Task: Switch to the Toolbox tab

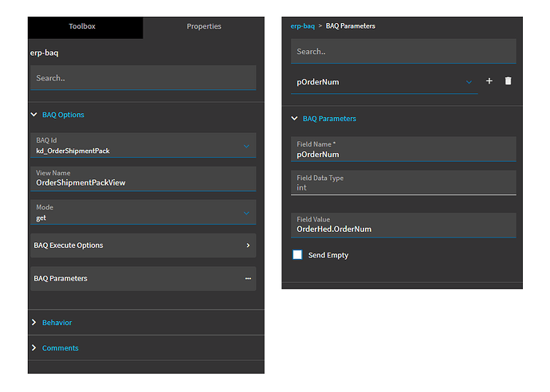Action: click(85, 27)
